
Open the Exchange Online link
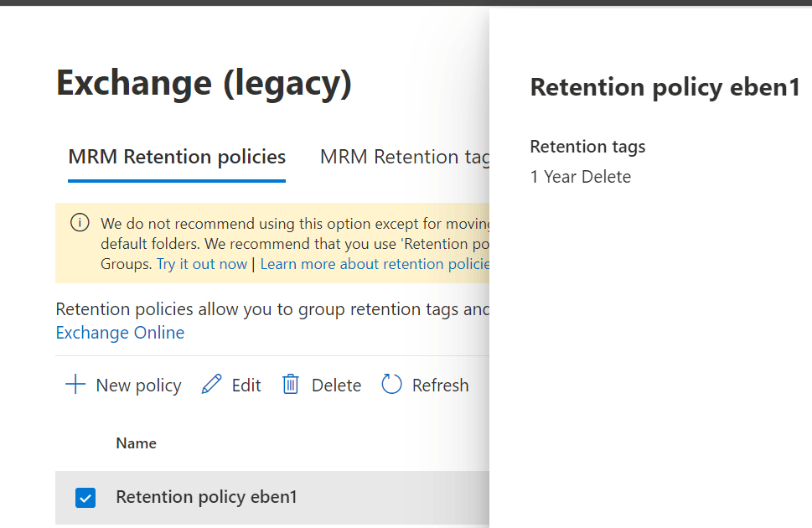(x=120, y=333)
